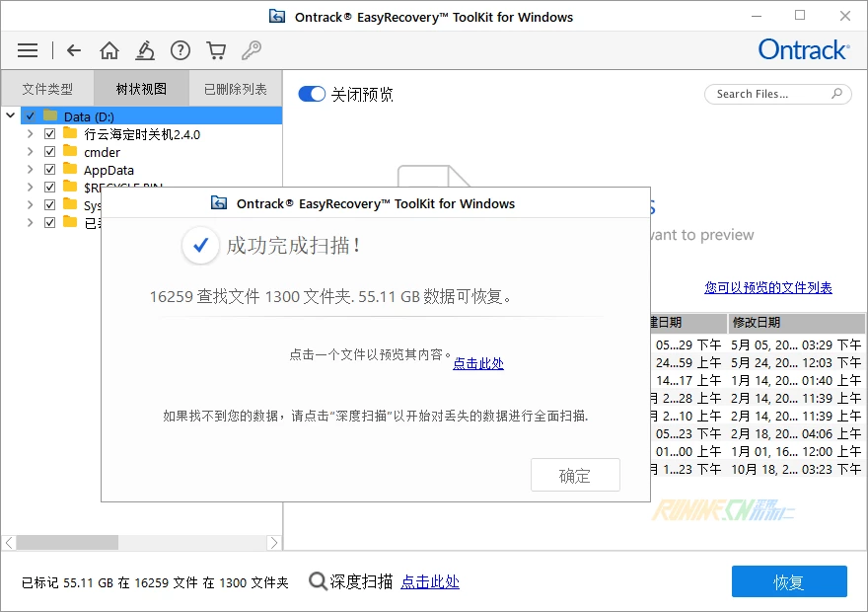The image size is (868, 612).
Task: Open the hamburger menu
Action: 28,50
